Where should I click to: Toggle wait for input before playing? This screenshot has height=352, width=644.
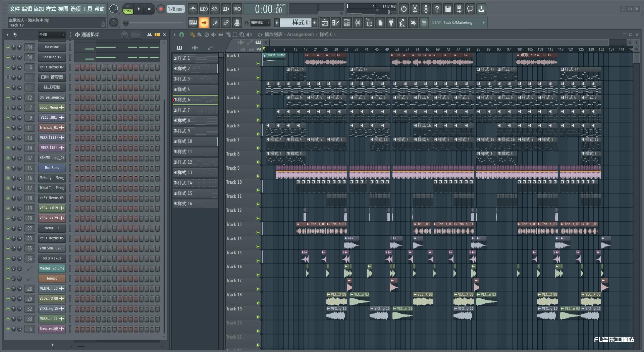(204, 9)
